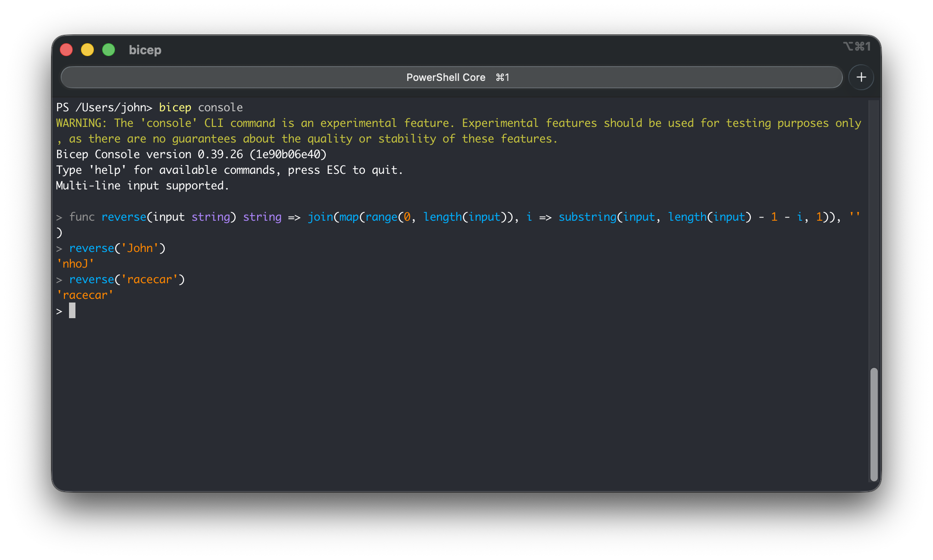This screenshot has height=560, width=933.
Task: Click the 'racecar' output result
Action: click(85, 295)
